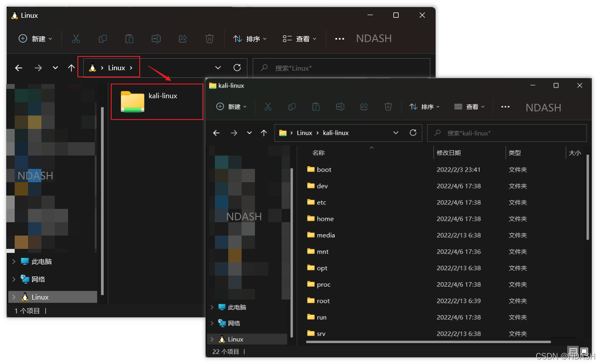Click Cut icon in kali-linux window toolbar
This screenshot has width=602, height=364.
[x=268, y=107]
